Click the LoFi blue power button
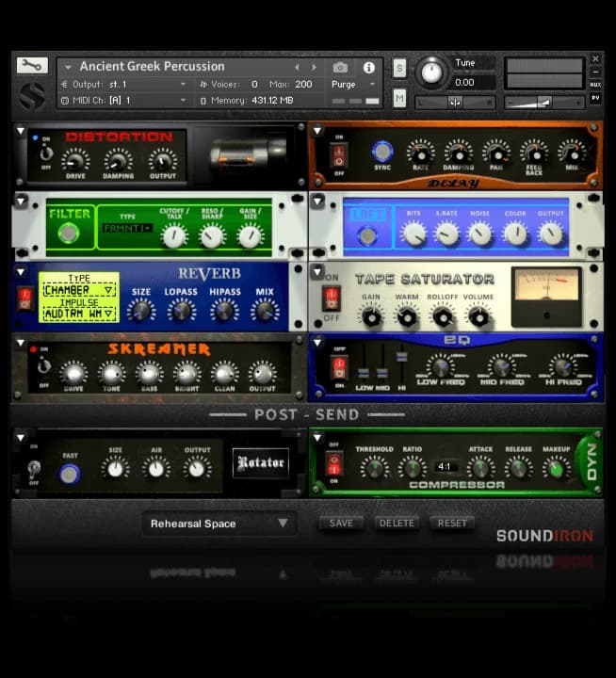The image size is (616, 678). click(368, 235)
